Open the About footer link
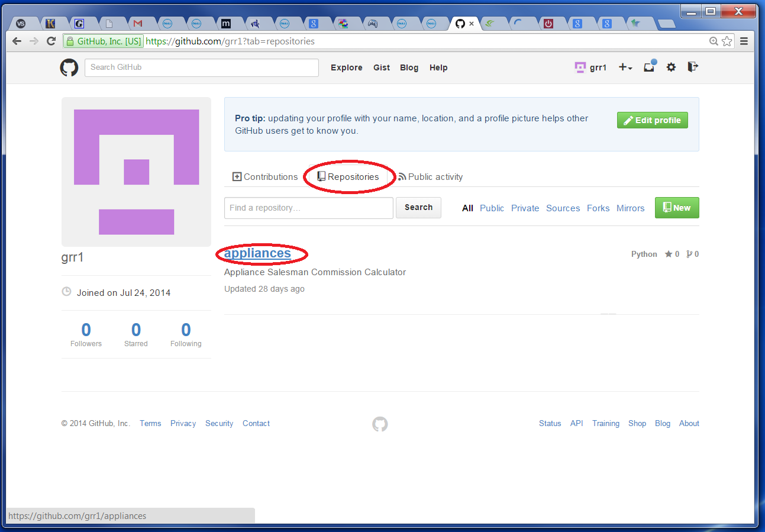This screenshot has height=532, width=765. (x=689, y=424)
